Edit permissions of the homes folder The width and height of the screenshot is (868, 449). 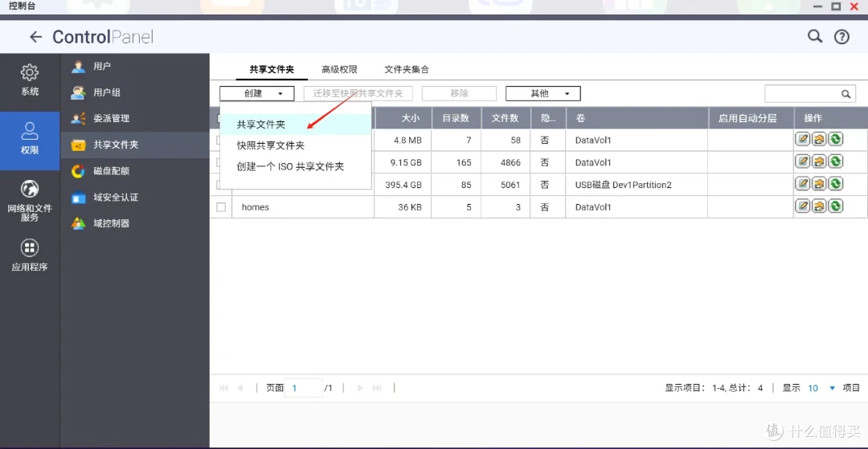(819, 206)
